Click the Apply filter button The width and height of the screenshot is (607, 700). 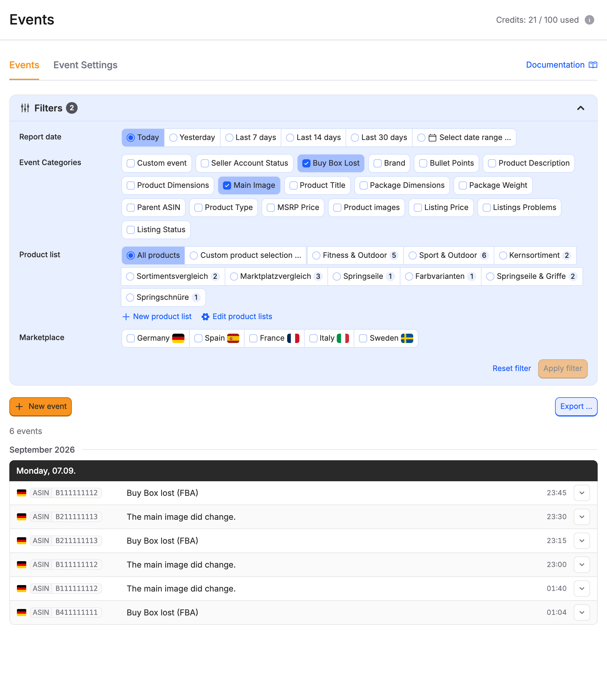(563, 369)
